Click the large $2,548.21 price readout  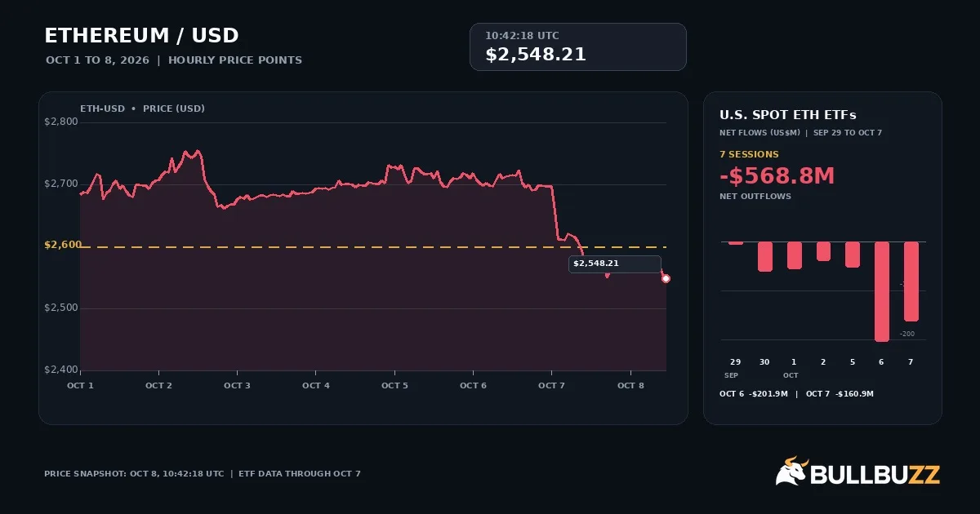(536, 55)
